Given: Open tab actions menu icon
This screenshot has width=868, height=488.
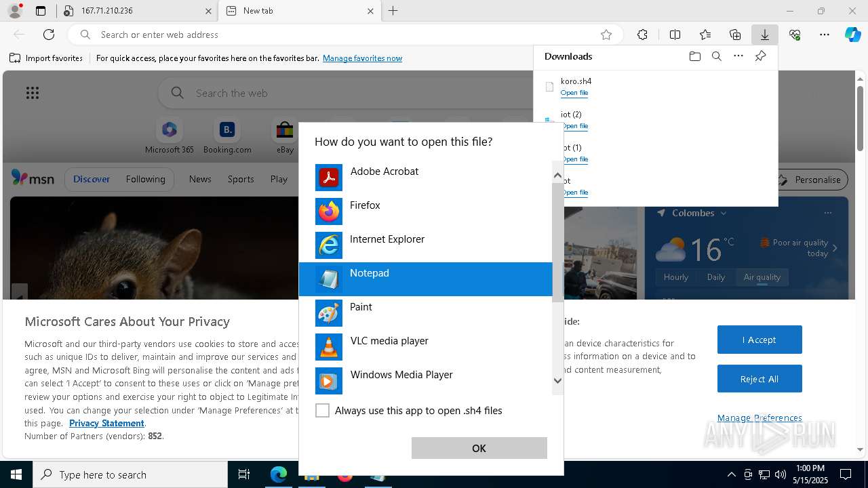Looking at the screenshot, I should click(x=41, y=11).
